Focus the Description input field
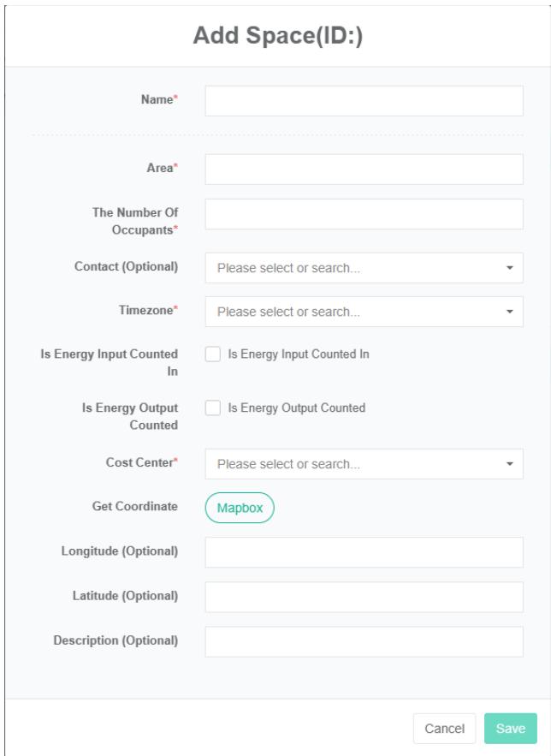This screenshot has width=551, height=756. 364,641
